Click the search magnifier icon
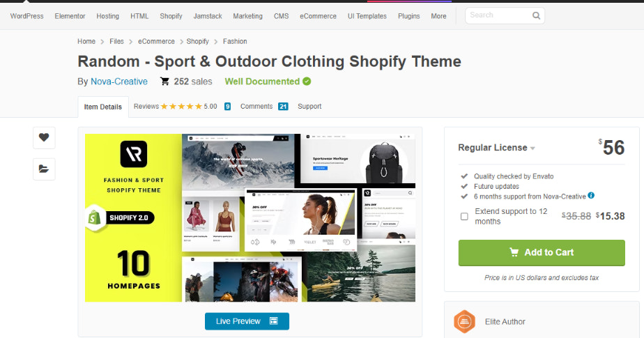The height and width of the screenshot is (338, 644). [536, 15]
